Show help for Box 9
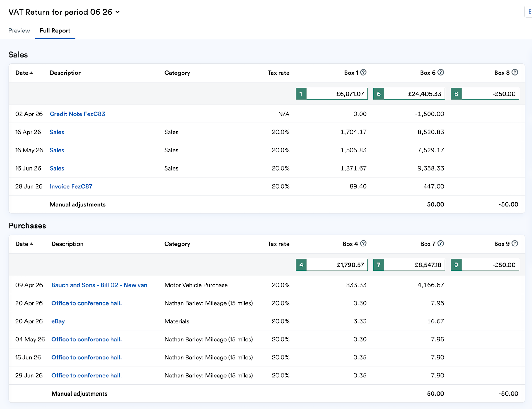Viewport: 532px width, 409px height. (x=515, y=244)
